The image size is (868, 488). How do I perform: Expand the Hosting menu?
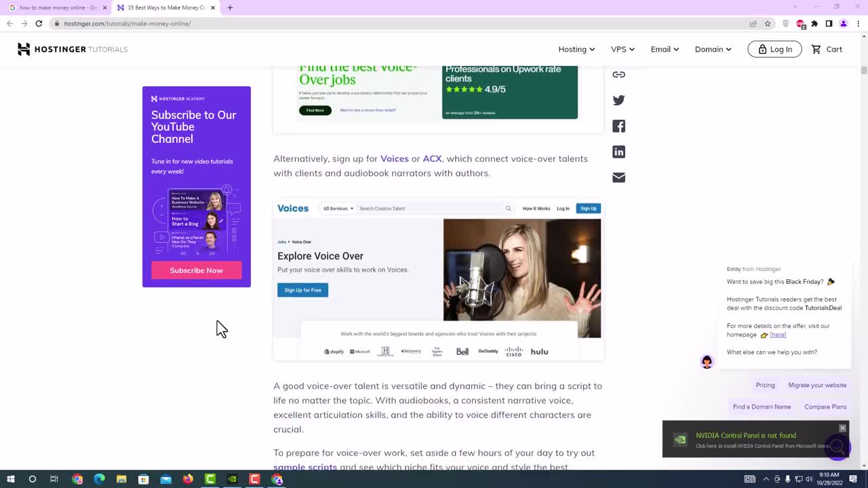pos(576,49)
